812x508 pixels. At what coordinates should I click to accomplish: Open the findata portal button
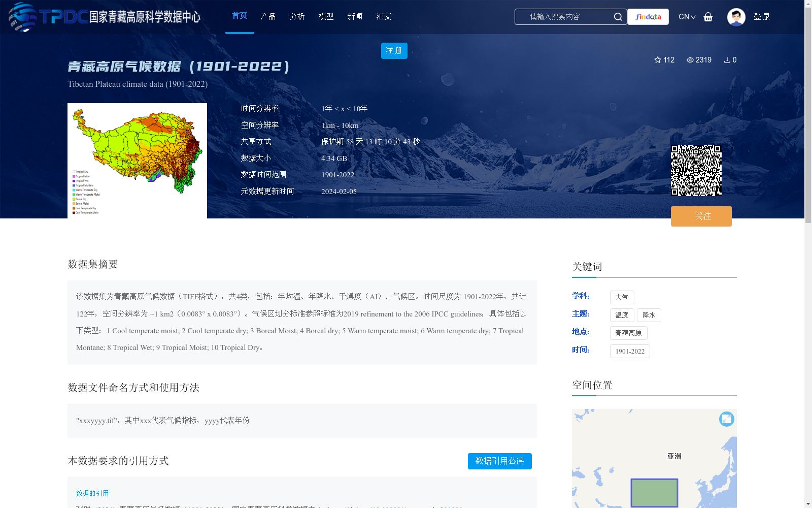[x=648, y=17]
